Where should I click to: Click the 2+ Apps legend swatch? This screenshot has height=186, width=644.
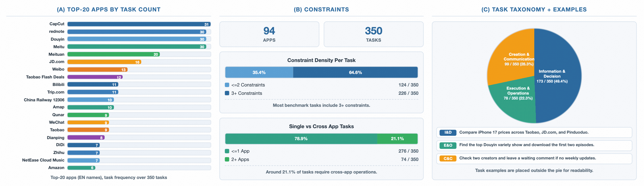point(227,159)
